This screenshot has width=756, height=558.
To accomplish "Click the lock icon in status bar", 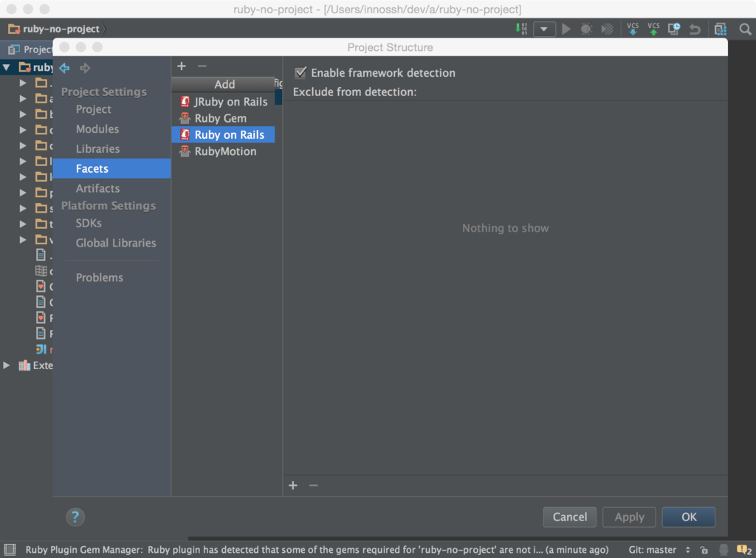I will coord(704,550).
